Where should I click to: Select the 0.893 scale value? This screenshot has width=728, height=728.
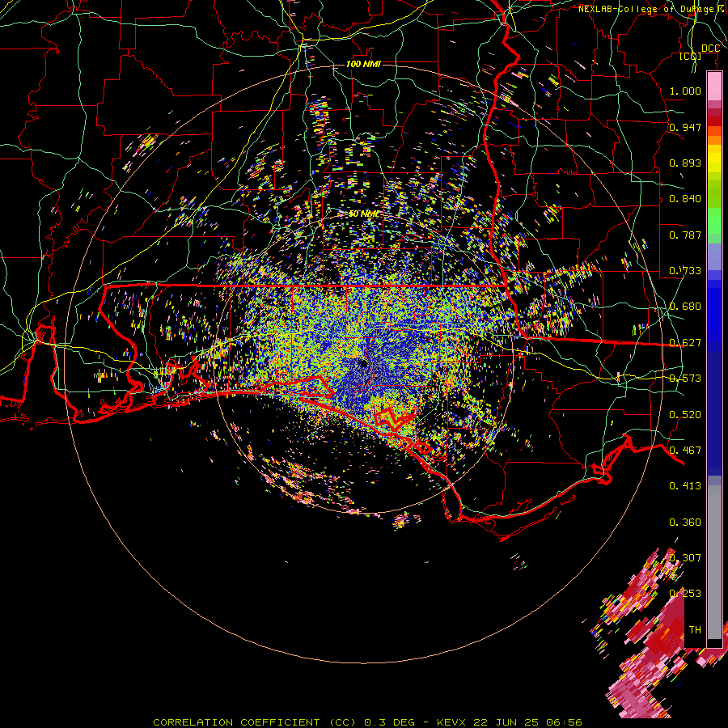[x=685, y=163]
